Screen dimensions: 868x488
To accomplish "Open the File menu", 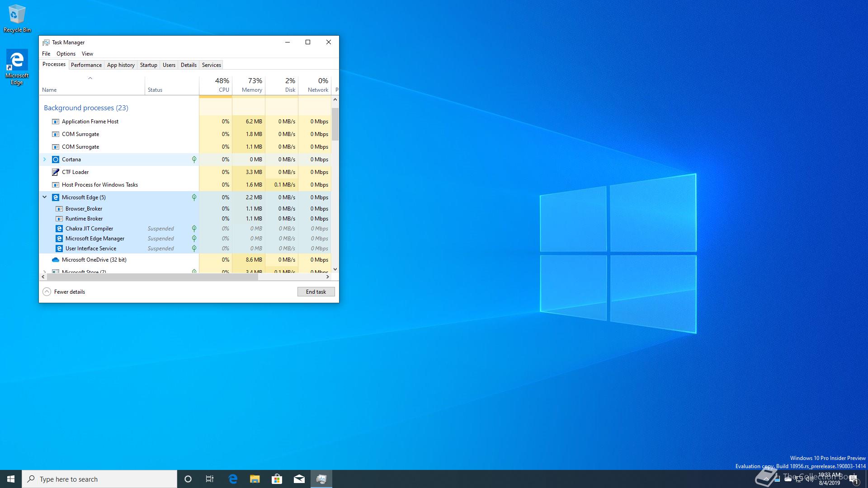I will pos(46,54).
